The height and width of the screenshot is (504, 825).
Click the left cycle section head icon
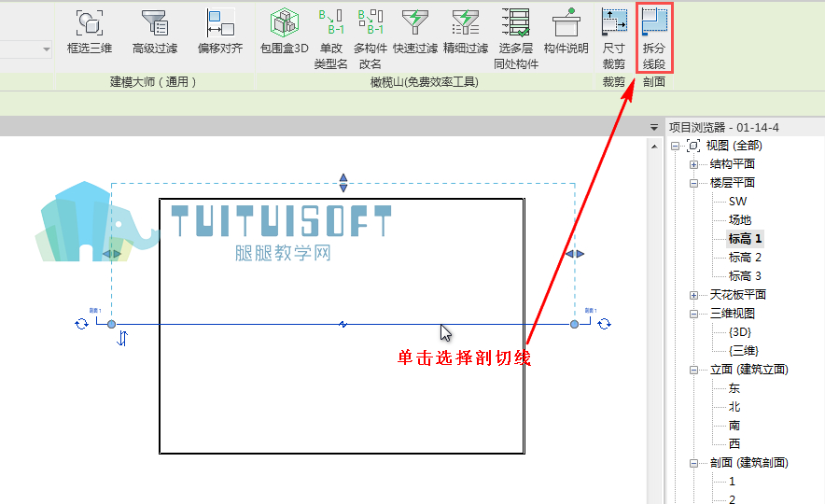(x=81, y=324)
